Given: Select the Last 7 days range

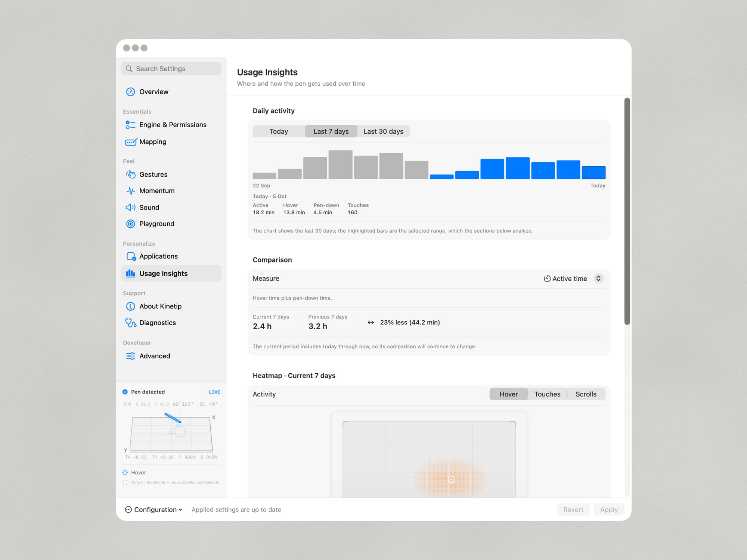Looking at the screenshot, I should tap(331, 131).
